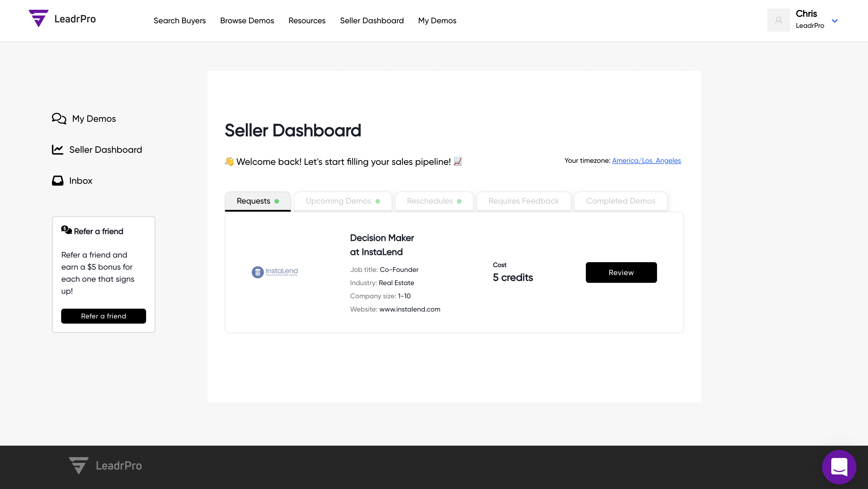Open the Reschedules tab

pos(434,201)
